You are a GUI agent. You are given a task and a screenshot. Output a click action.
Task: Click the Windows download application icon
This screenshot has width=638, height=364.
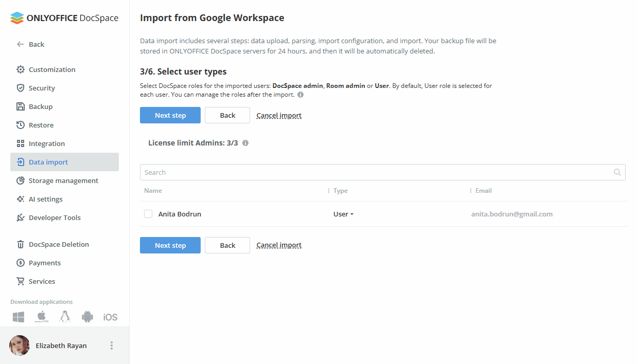pyautogui.click(x=18, y=317)
